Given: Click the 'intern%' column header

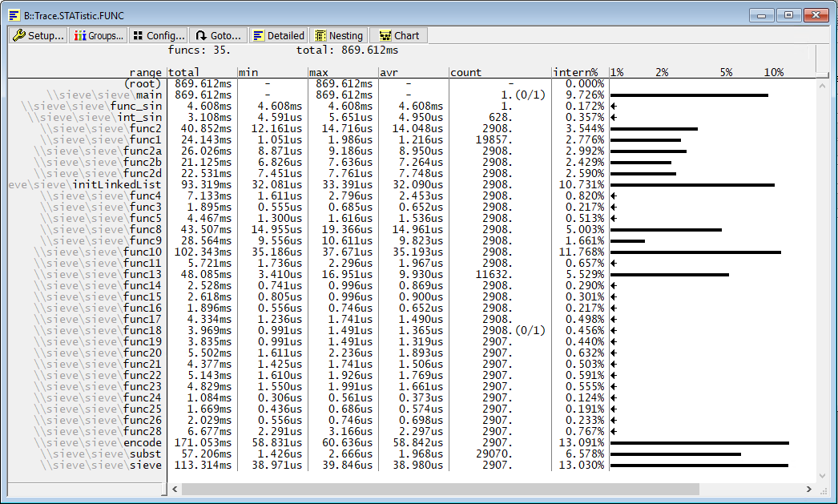Looking at the screenshot, I should click(x=576, y=72).
